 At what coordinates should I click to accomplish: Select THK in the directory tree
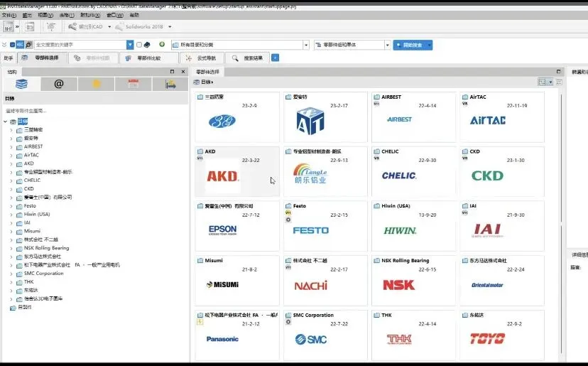coord(29,282)
